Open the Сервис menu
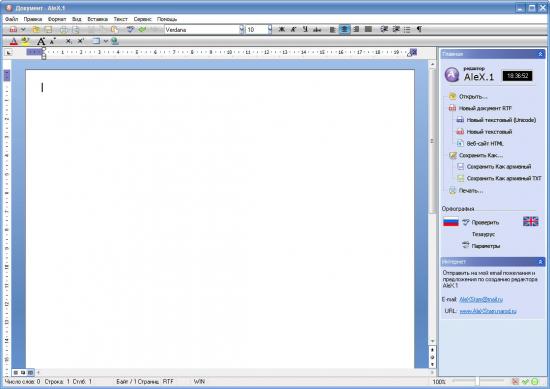 (142, 19)
